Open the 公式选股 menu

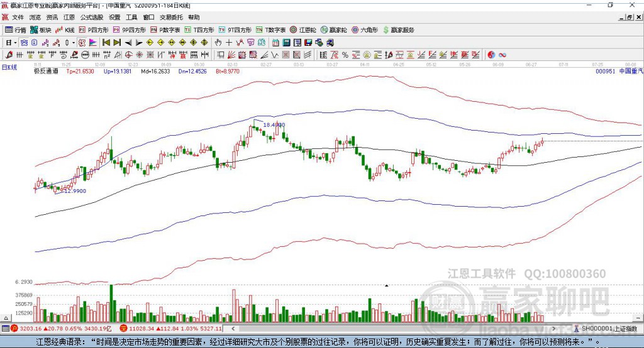(92, 17)
